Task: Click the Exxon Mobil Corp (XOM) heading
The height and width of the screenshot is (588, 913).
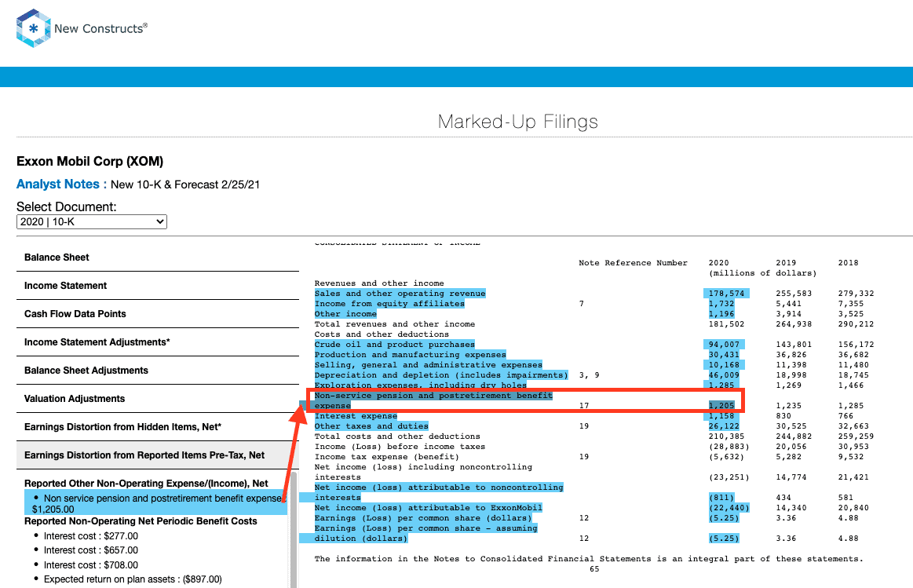Action: [89, 161]
